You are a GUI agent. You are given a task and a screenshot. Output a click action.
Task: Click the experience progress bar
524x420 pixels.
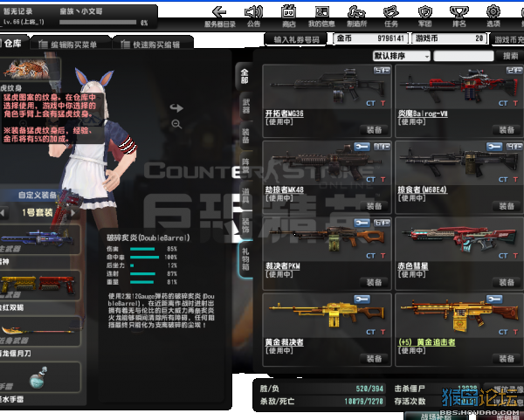[x=98, y=23]
